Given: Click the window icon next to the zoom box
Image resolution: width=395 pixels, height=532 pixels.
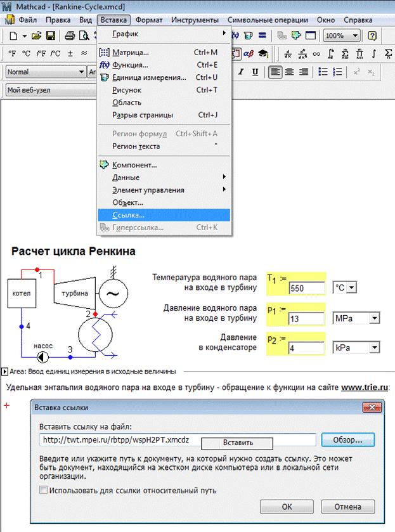Looking at the screenshot, I should pyautogui.click(x=311, y=36).
